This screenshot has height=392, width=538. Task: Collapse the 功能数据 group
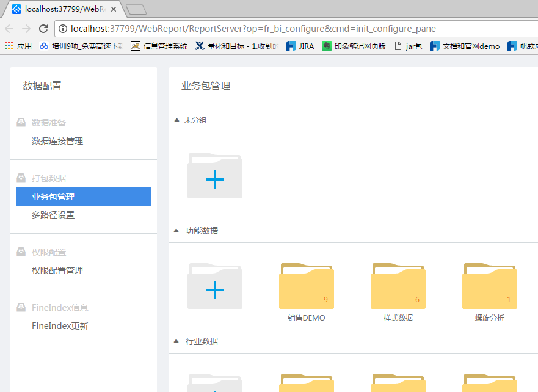point(176,230)
